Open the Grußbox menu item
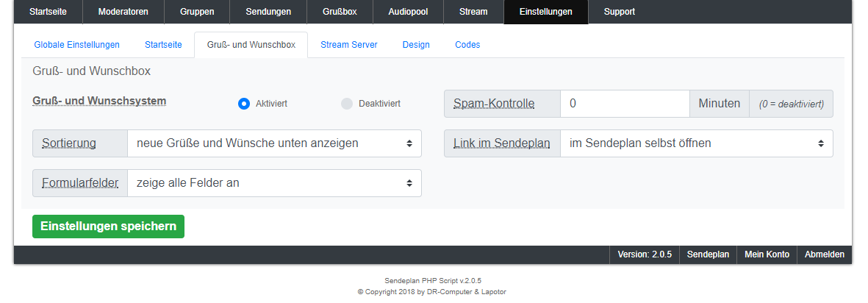This screenshot has height=303, width=868. click(x=340, y=12)
